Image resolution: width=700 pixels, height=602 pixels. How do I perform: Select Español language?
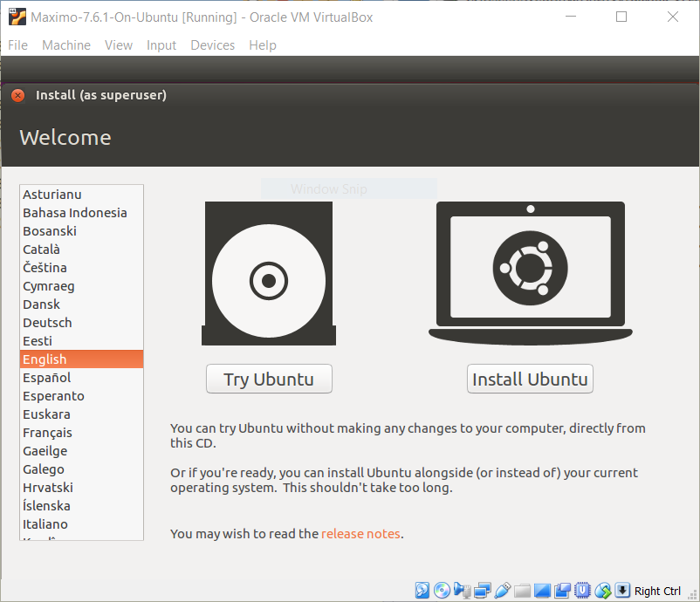81,378
